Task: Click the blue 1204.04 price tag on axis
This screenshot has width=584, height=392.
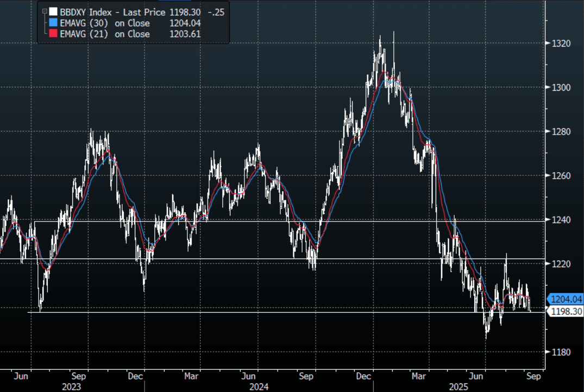Action: coord(567,299)
